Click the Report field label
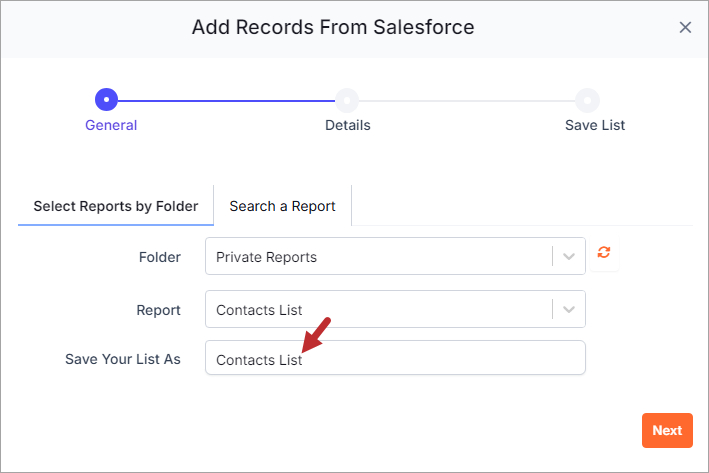Viewport: 709px width, 473px height. click(x=158, y=310)
